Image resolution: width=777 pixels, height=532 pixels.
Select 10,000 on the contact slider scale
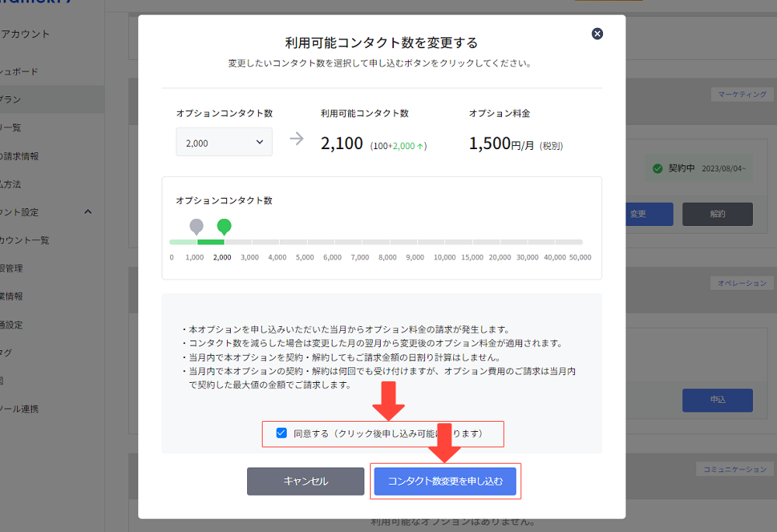tap(444, 258)
